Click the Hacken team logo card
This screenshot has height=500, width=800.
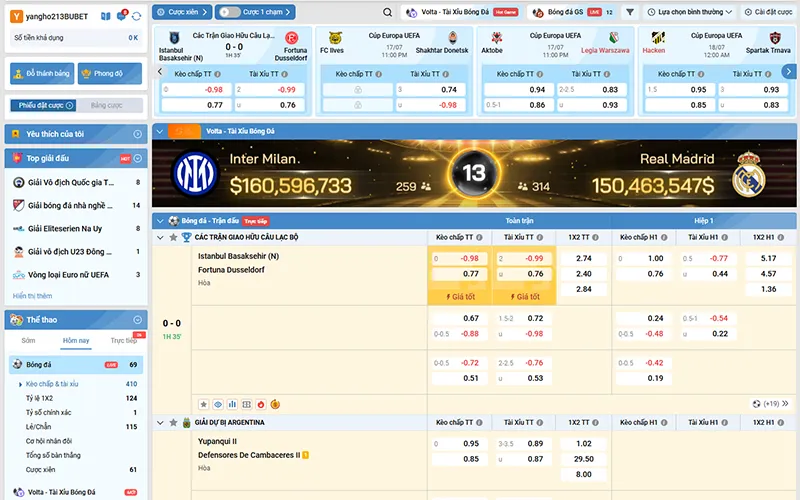point(658,38)
